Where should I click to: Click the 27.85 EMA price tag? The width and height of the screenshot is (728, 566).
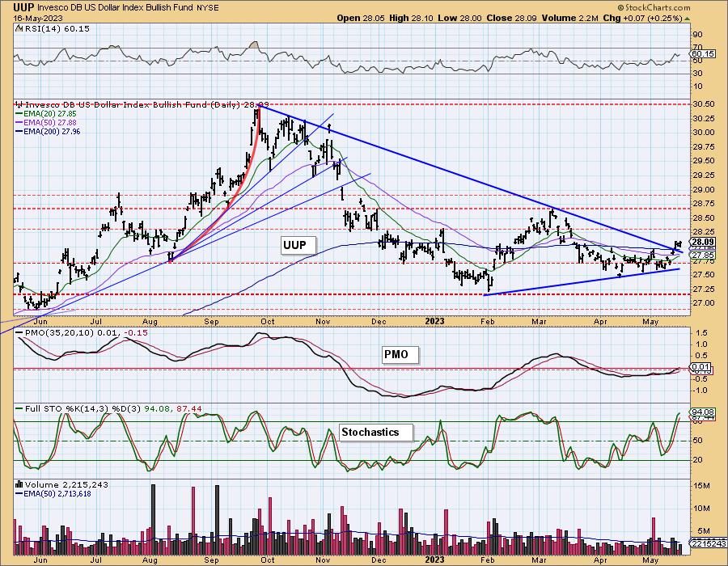pyautogui.click(x=702, y=256)
